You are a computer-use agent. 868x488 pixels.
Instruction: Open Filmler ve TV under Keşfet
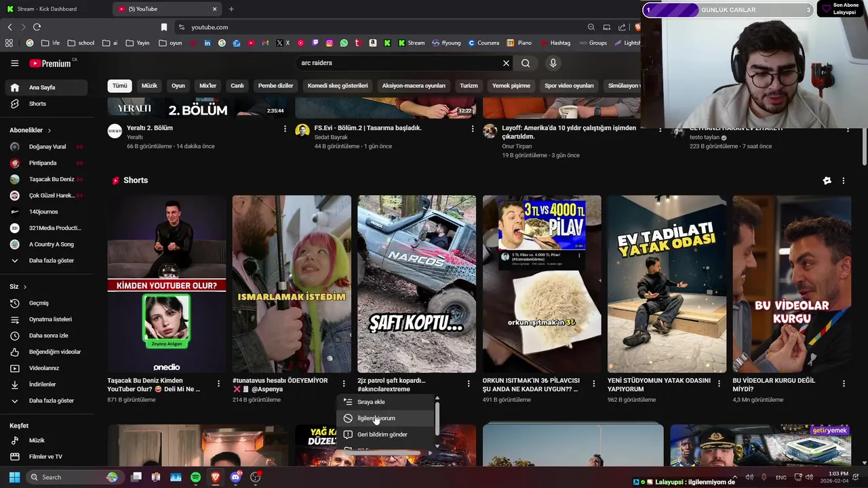[x=46, y=457]
